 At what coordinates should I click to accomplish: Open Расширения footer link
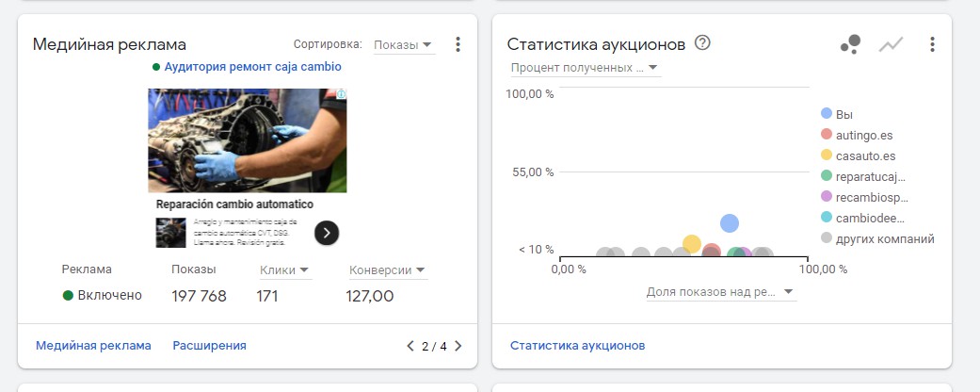(209, 346)
